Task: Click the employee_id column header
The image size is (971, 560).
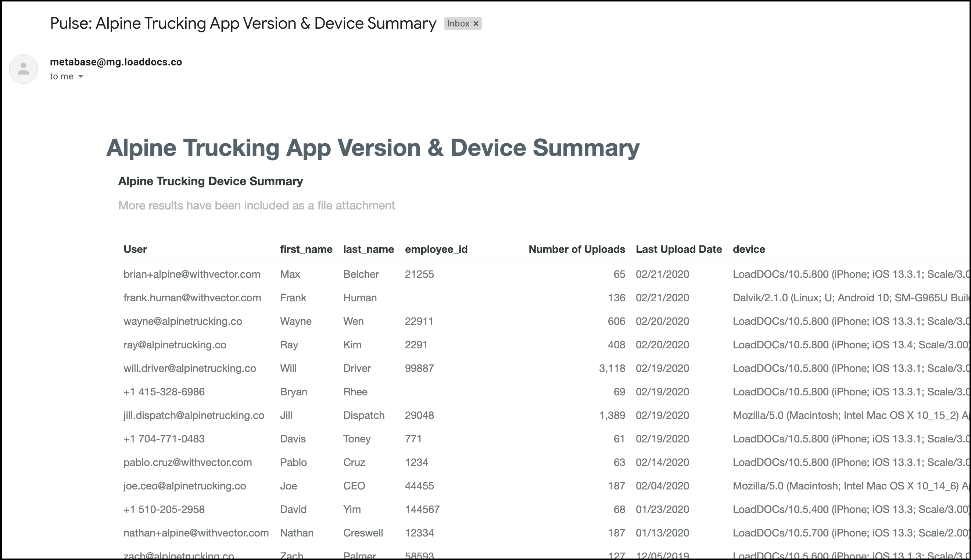Action: coord(436,249)
